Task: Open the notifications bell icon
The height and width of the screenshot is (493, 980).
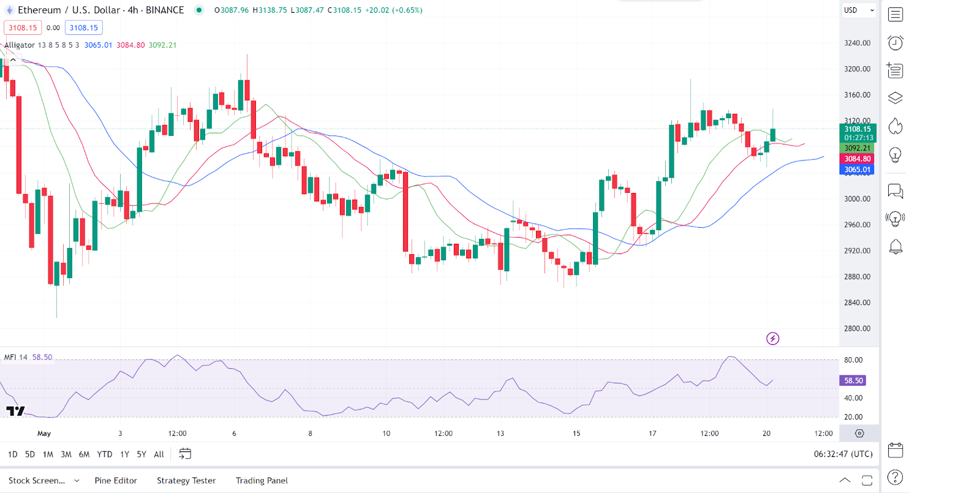Action: (x=895, y=247)
